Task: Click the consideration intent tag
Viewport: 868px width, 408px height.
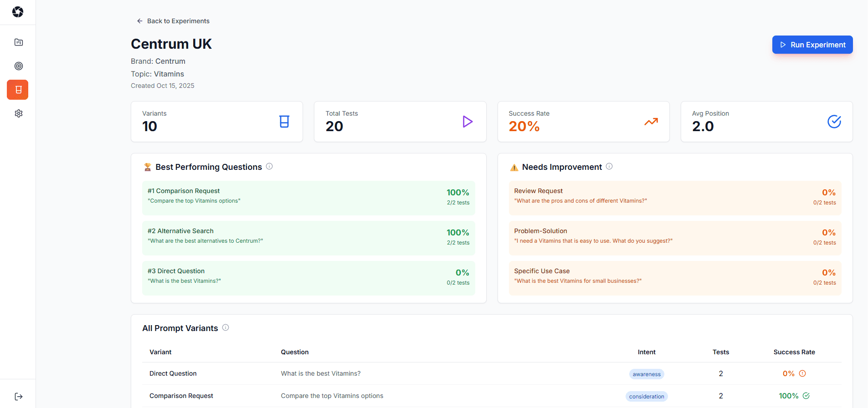Action: (646, 397)
